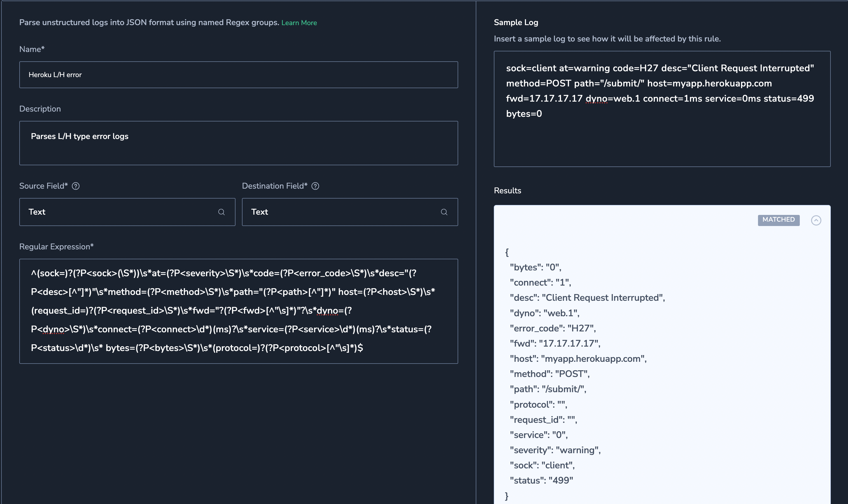848x504 pixels.
Task: Click the Description field label
Action: point(40,109)
